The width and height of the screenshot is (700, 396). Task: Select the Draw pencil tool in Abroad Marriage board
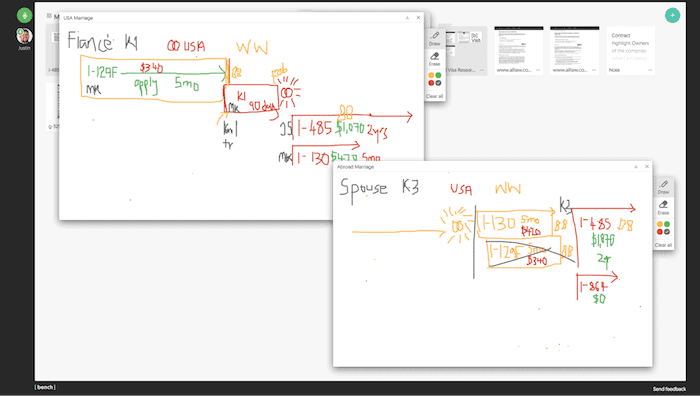(663, 187)
